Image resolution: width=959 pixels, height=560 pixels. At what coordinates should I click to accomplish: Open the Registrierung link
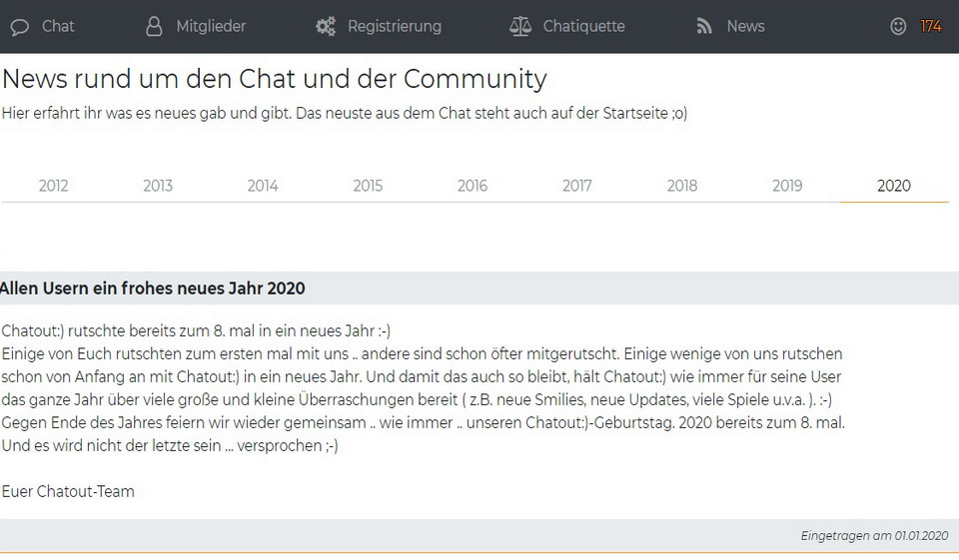395,27
